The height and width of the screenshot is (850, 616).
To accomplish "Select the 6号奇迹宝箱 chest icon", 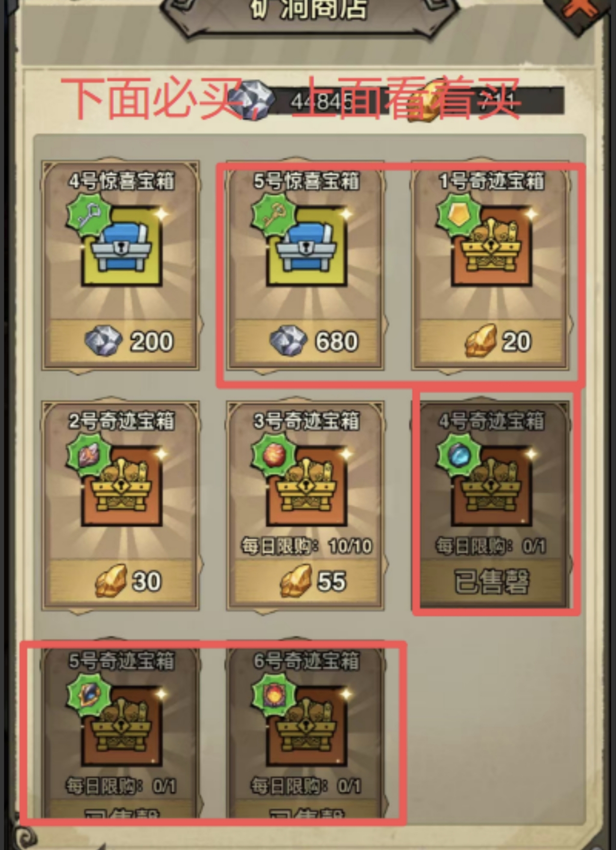I will point(307,726).
